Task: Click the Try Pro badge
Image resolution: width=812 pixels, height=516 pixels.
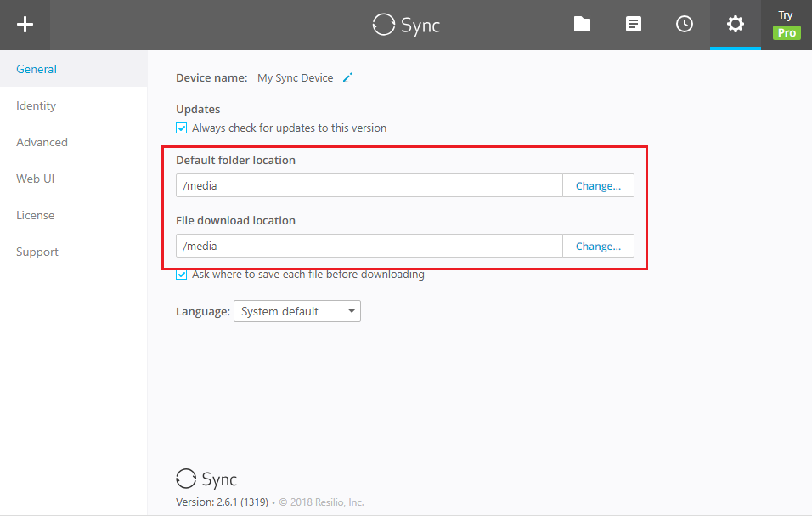Action: (x=787, y=25)
